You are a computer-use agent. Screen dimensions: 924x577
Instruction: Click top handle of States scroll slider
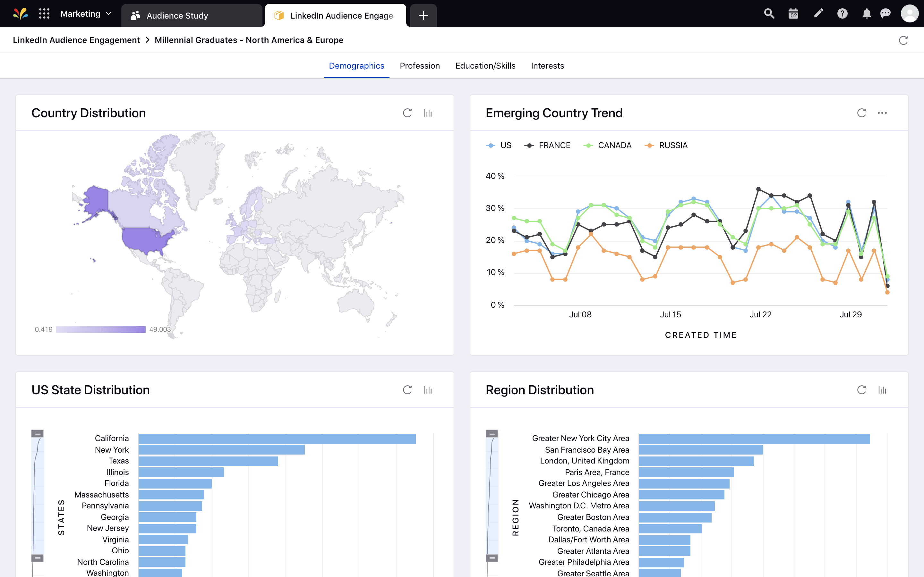[38, 433]
